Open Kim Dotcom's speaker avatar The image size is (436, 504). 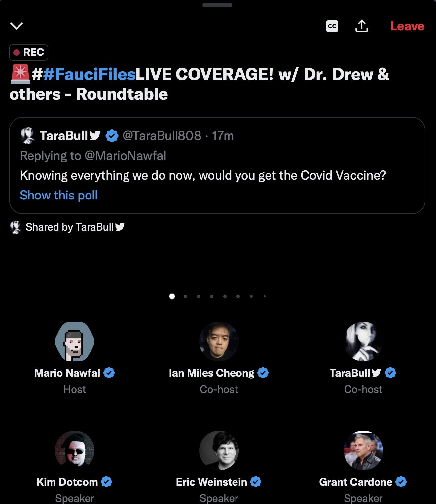pyautogui.click(x=75, y=450)
